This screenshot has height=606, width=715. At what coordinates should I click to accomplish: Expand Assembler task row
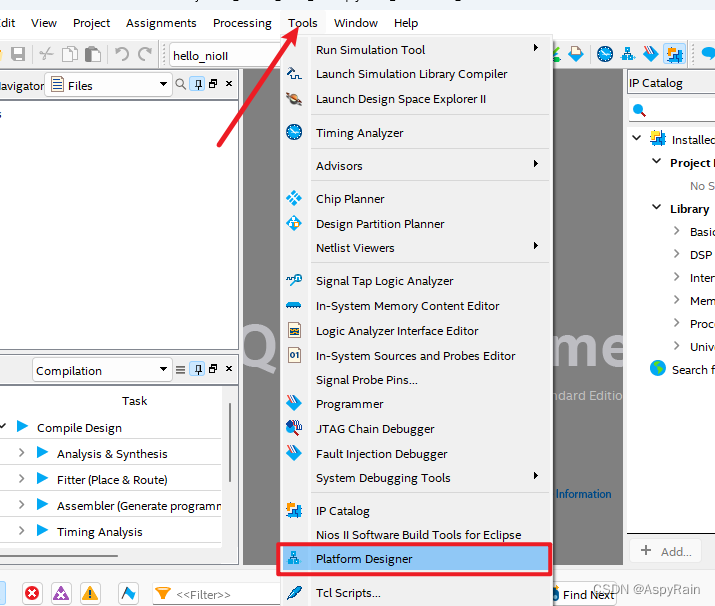tap(21, 505)
